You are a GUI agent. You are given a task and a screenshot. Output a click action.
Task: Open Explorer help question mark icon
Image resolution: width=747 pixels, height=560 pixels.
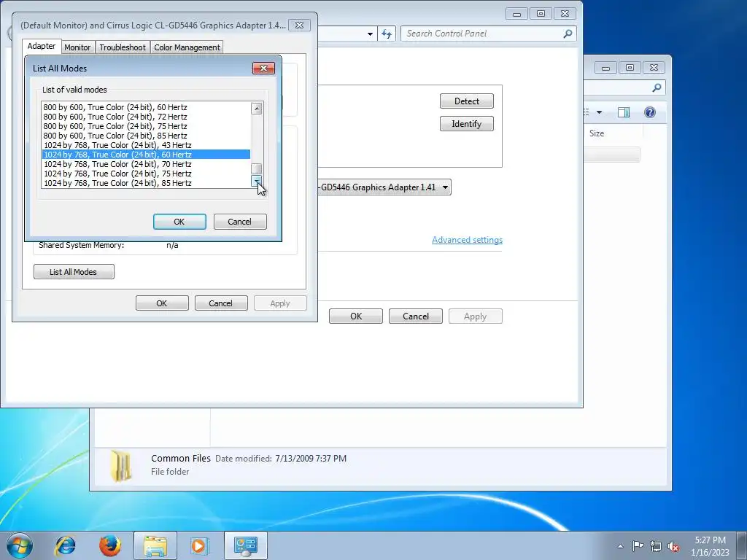click(x=649, y=112)
